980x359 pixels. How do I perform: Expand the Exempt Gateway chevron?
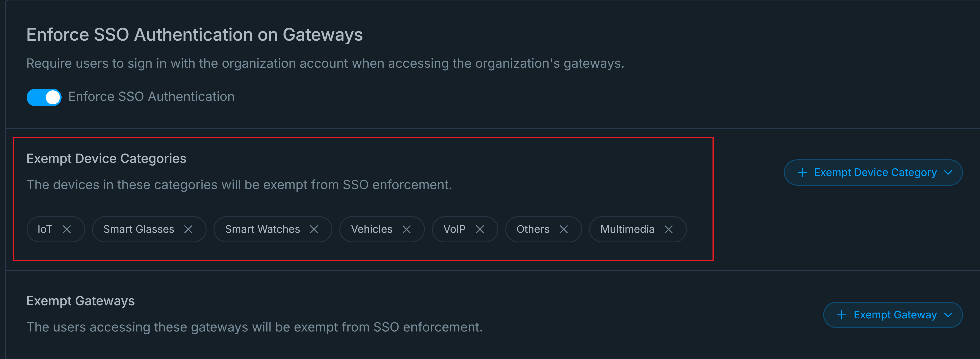click(948, 315)
